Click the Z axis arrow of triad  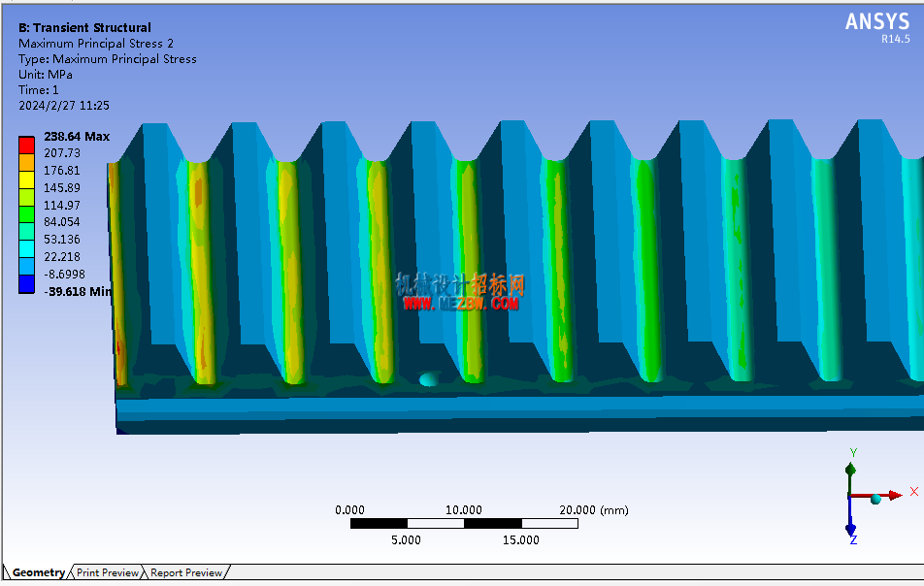coord(851,530)
